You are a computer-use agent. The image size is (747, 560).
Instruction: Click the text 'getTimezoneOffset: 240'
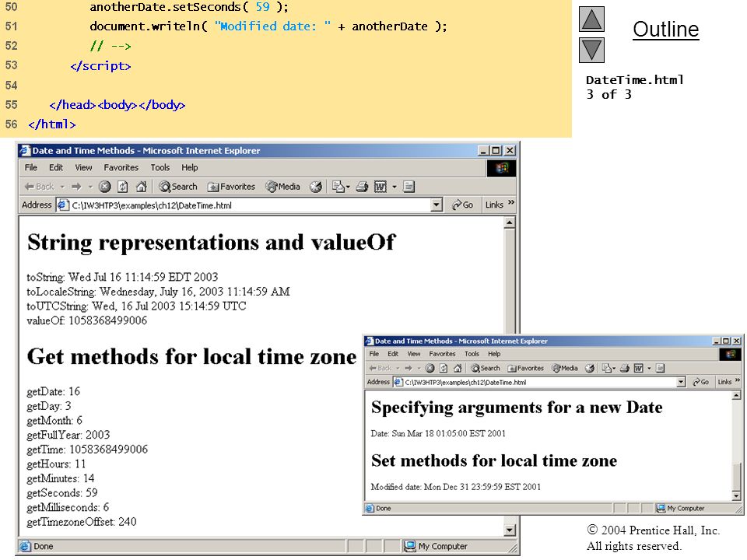click(x=82, y=522)
